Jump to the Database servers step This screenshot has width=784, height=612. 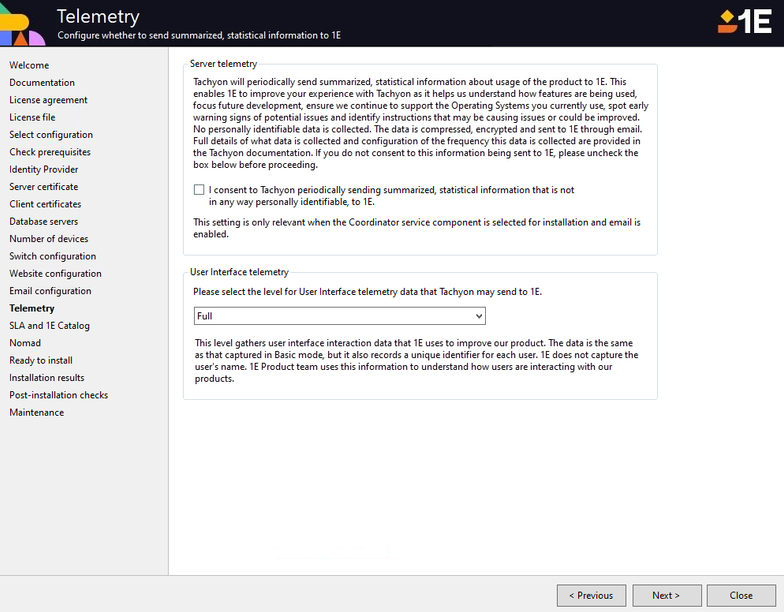[44, 222]
